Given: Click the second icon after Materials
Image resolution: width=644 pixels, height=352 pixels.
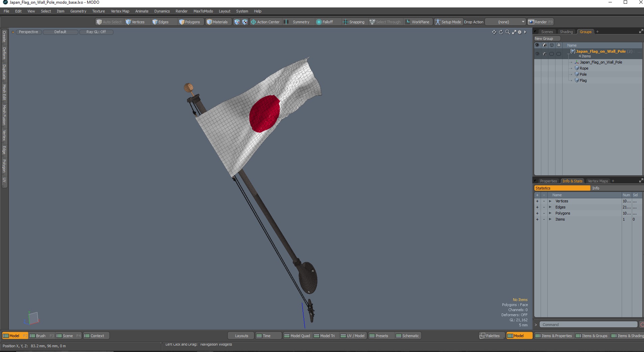Looking at the screenshot, I should coord(245,22).
